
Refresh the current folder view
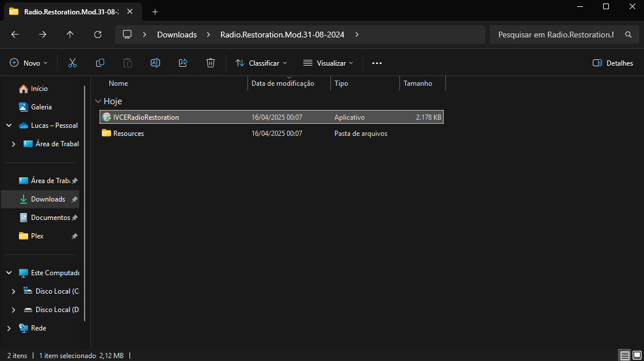click(x=98, y=35)
